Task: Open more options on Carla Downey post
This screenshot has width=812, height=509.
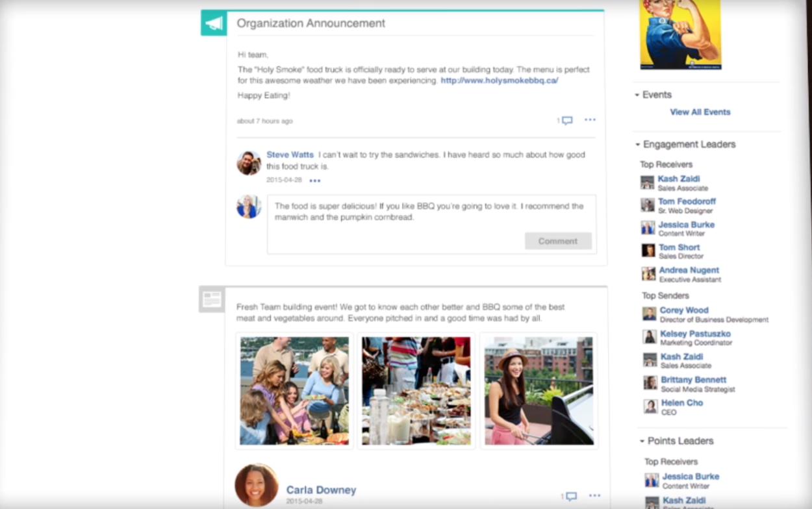Action: click(x=594, y=495)
